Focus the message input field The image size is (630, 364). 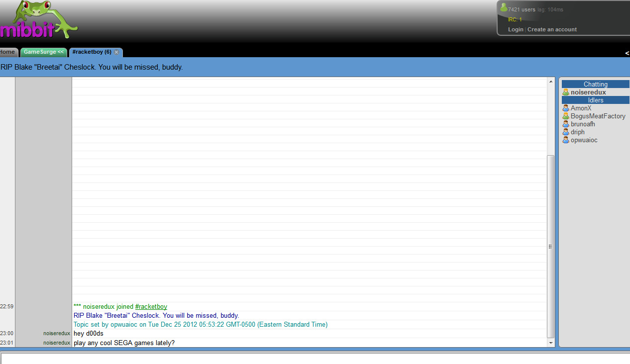click(x=315, y=359)
